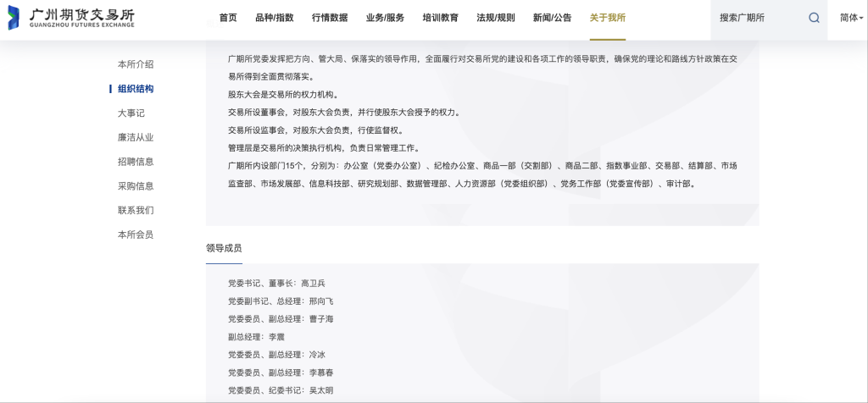The width and height of the screenshot is (868, 403).
Task: Open 本所会员 in the sidebar
Action: (x=136, y=235)
